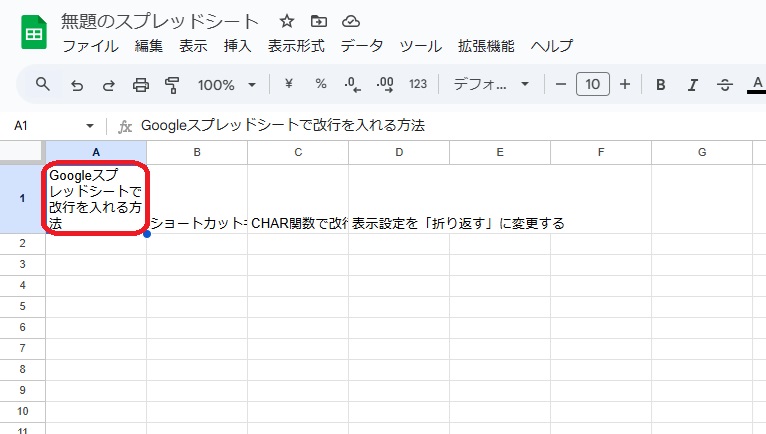Click the redo arrow icon
This screenshot has height=434, width=766.
click(108, 85)
